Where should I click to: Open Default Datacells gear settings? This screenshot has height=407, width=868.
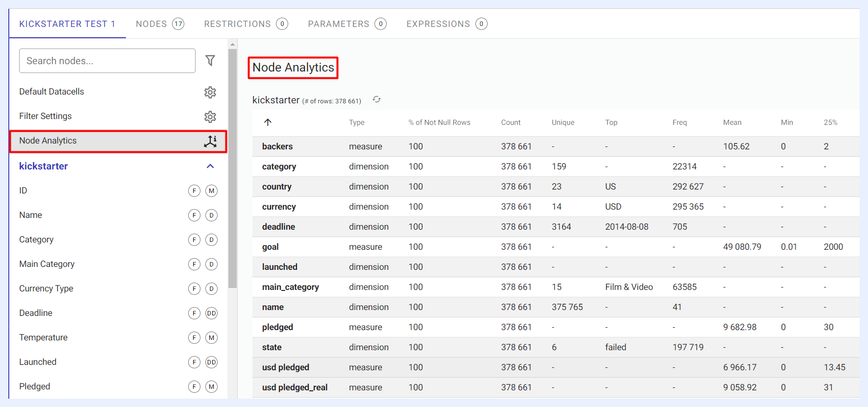[x=210, y=92]
